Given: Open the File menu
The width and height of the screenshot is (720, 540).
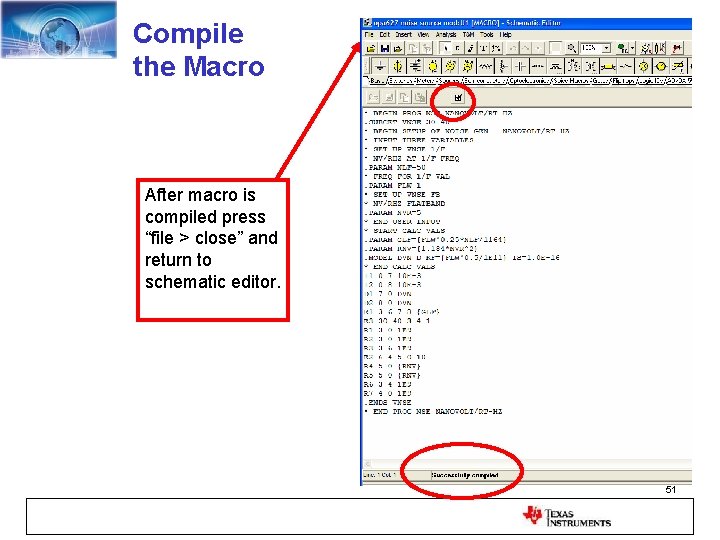Looking at the screenshot, I should tap(369, 34).
